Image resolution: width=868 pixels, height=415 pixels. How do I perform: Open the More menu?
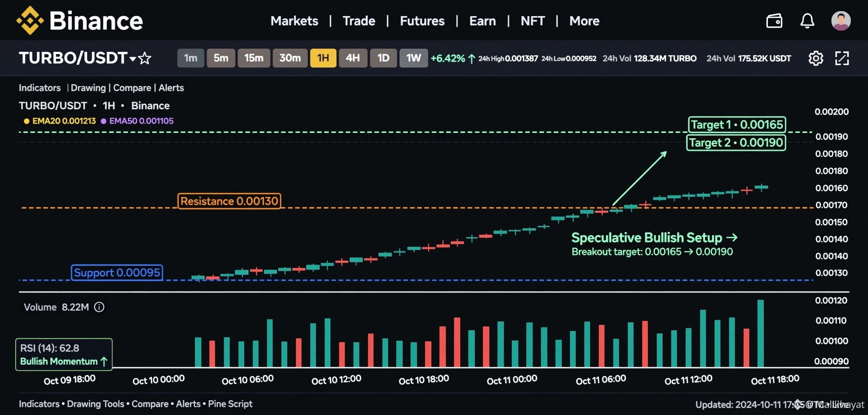click(x=584, y=21)
